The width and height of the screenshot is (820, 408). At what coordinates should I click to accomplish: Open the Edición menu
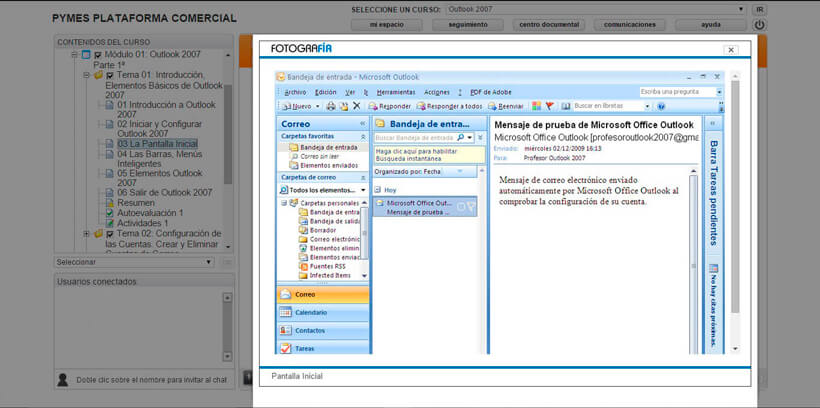[326, 92]
